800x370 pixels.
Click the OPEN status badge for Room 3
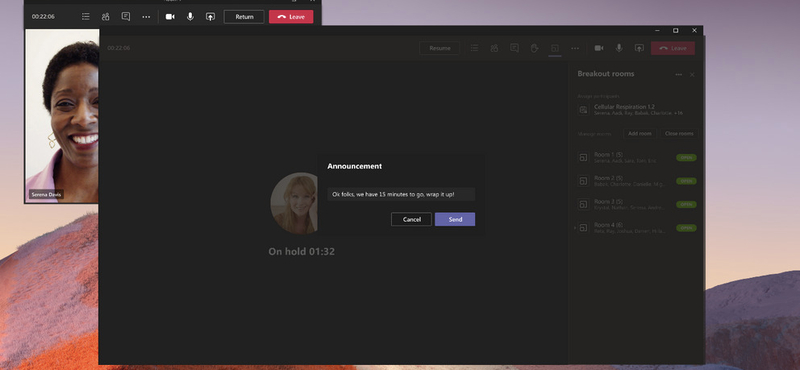pos(686,204)
